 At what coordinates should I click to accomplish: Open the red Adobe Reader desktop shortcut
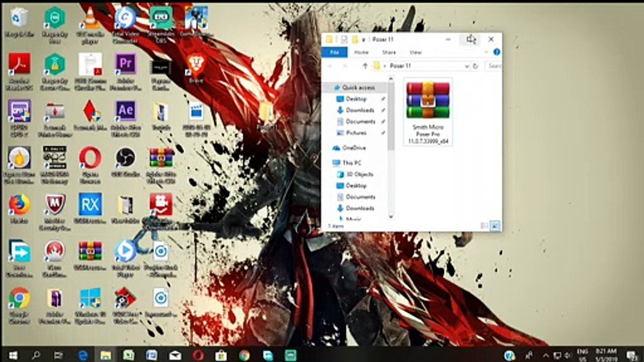pyautogui.click(x=19, y=71)
